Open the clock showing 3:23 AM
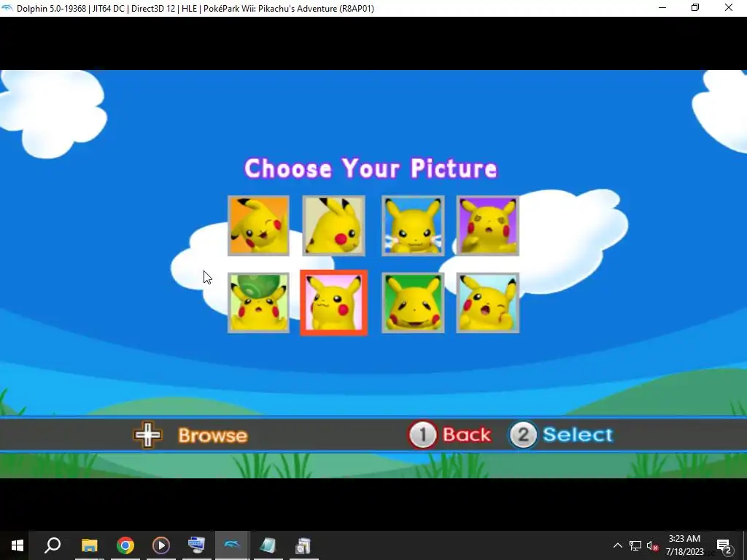The height and width of the screenshot is (560, 747). [684, 545]
